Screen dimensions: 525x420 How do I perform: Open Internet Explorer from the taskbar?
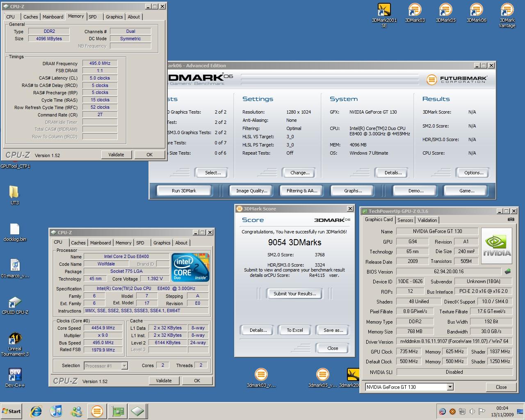(x=36, y=411)
